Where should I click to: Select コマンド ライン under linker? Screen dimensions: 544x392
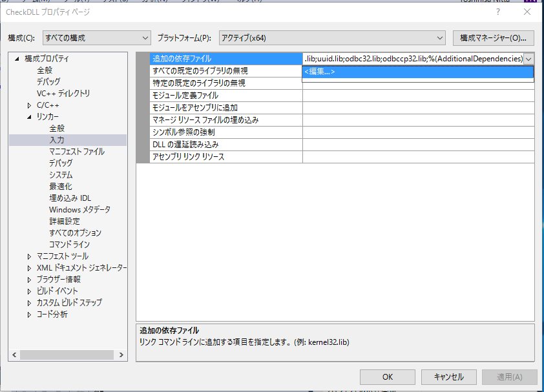tap(69, 245)
